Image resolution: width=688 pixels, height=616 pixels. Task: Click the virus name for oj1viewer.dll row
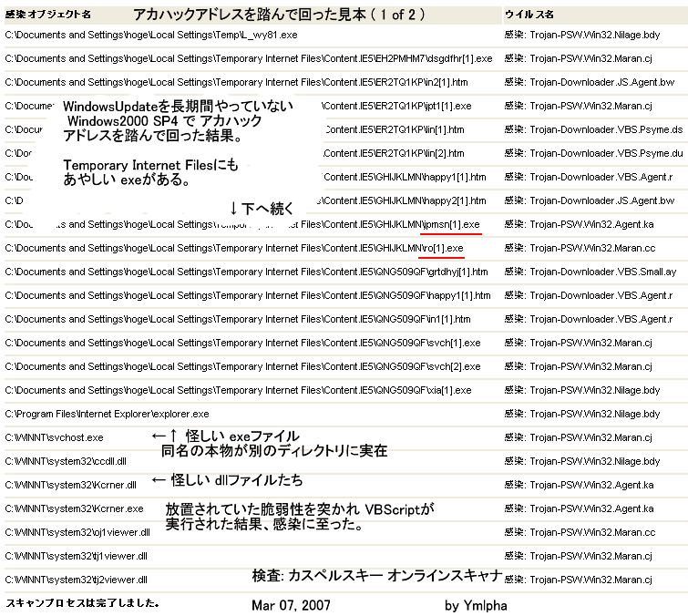pos(580,533)
